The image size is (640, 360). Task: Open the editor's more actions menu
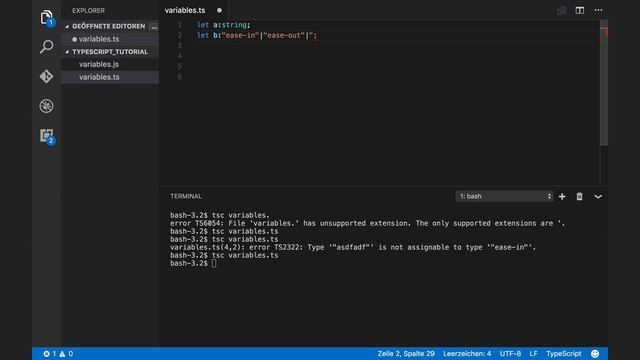coord(598,10)
